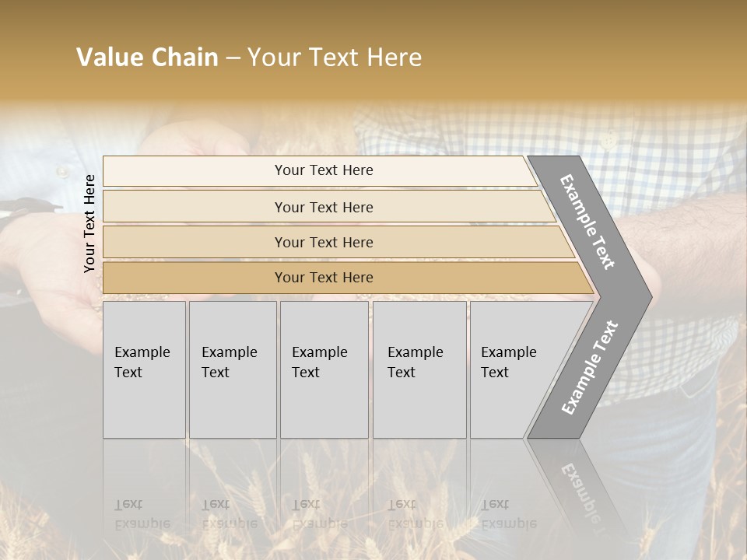Select the reflected text under third box
Screen dimensions: 747x560
(x=319, y=513)
